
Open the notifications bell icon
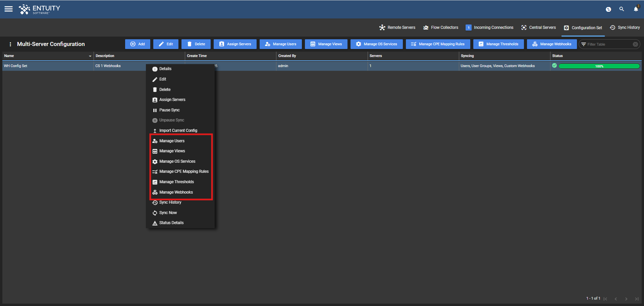pos(636,9)
